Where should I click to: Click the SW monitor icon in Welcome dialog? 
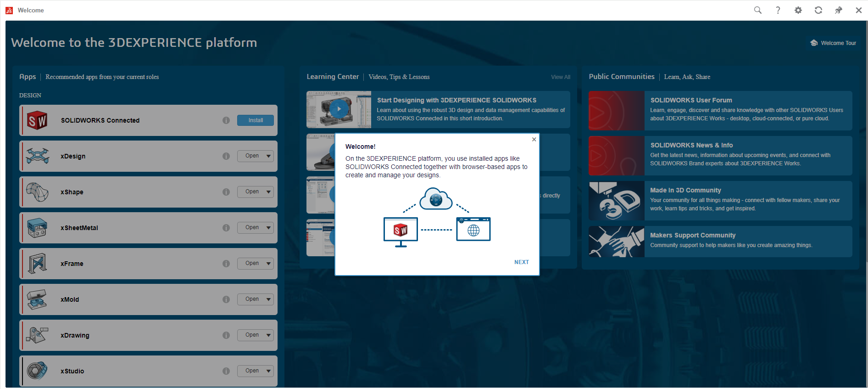(x=401, y=232)
